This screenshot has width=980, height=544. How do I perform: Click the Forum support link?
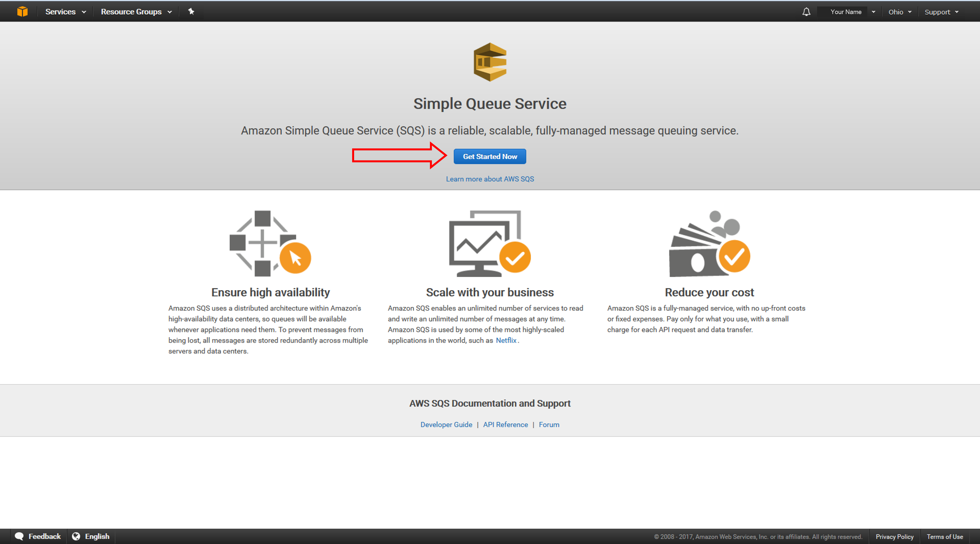(549, 424)
